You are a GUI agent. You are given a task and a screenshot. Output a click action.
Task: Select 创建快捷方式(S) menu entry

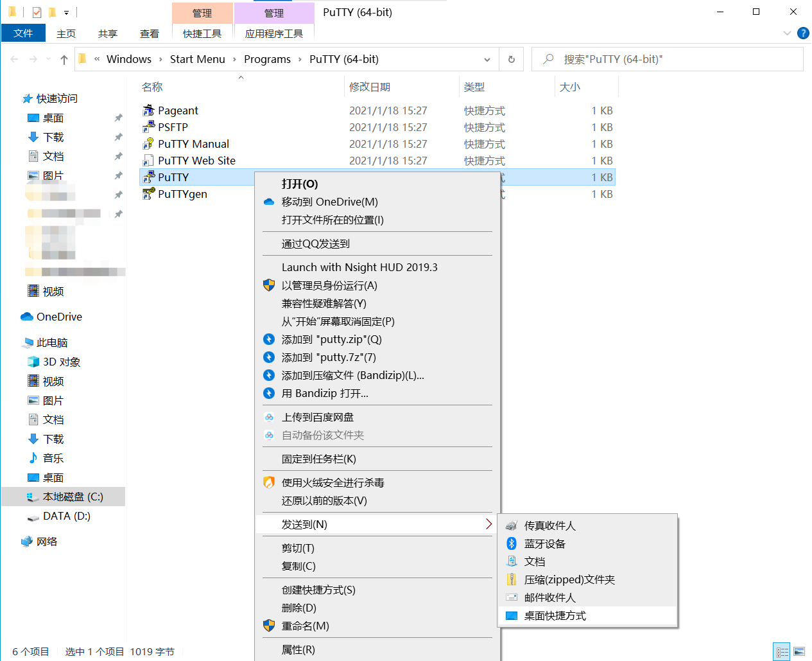click(x=318, y=590)
